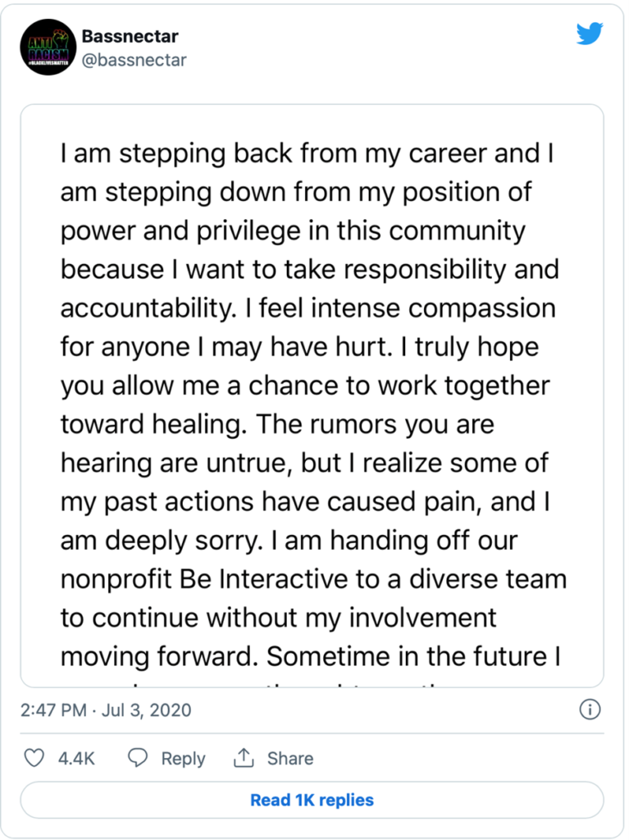Open the tweet info circle icon
The width and height of the screenshot is (629, 840).
[x=590, y=710]
